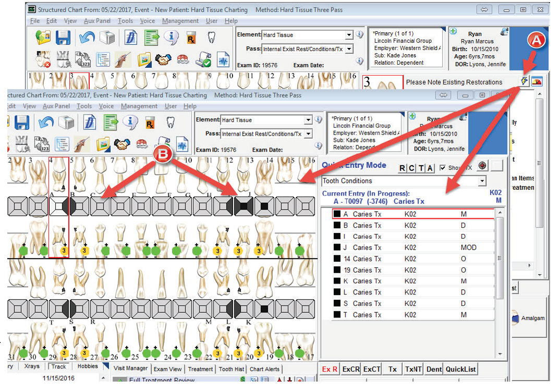
Task: Open 43/323 number conversion icon, front window
Action: pos(42,144)
